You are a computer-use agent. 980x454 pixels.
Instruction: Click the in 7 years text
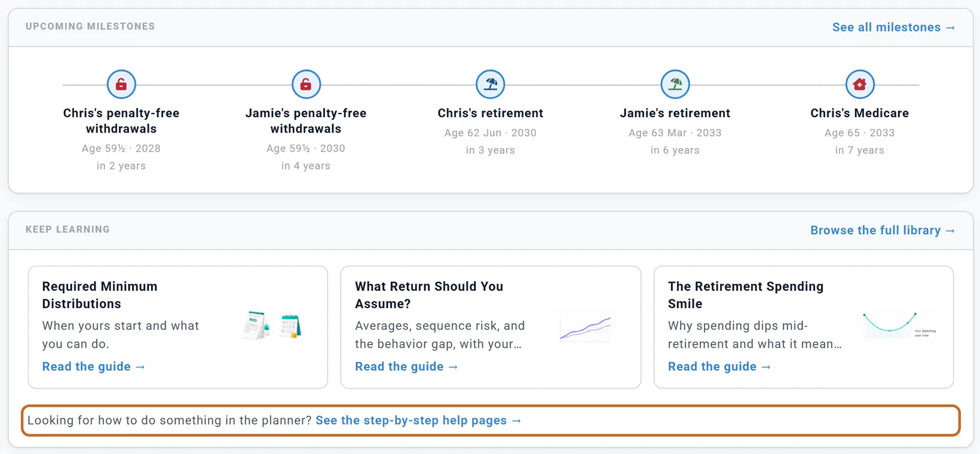click(860, 150)
